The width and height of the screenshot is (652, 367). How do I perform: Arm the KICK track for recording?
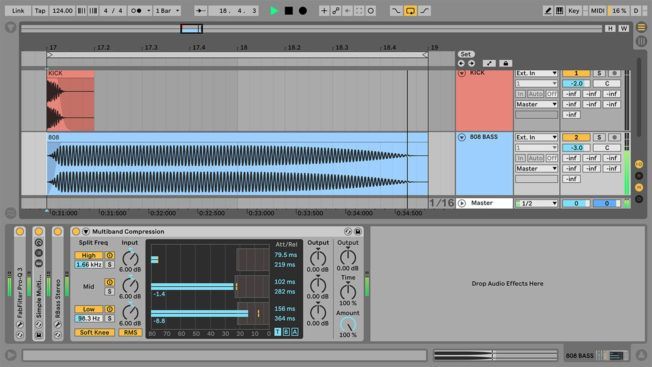point(615,73)
